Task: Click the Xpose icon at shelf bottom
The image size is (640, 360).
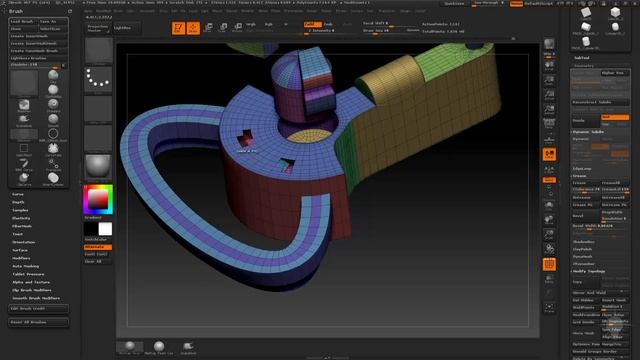Action: 549,308
